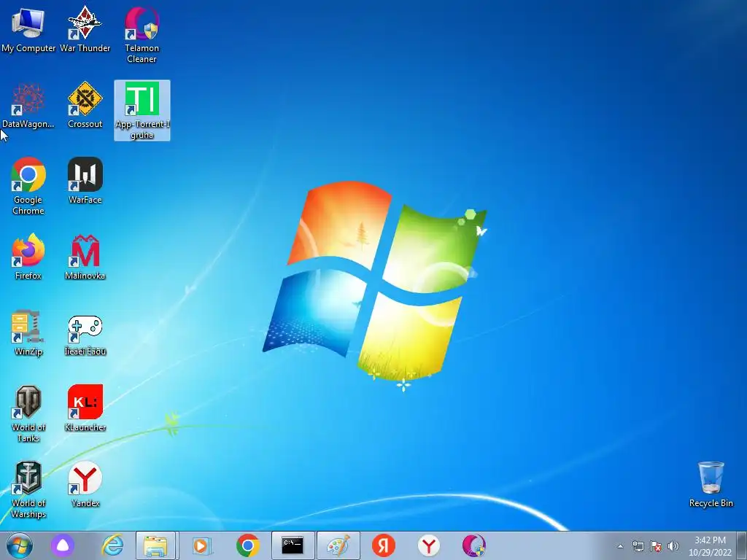Viewport: 747px width, 560px height.
Task: Select the WarFace desktop shortcut
Action: (85, 182)
